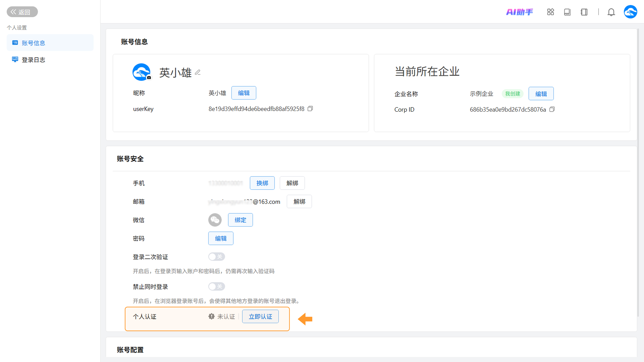This screenshot has height=362, width=644.
Task: Click the 返回 back button
Action: (x=22, y=12)
